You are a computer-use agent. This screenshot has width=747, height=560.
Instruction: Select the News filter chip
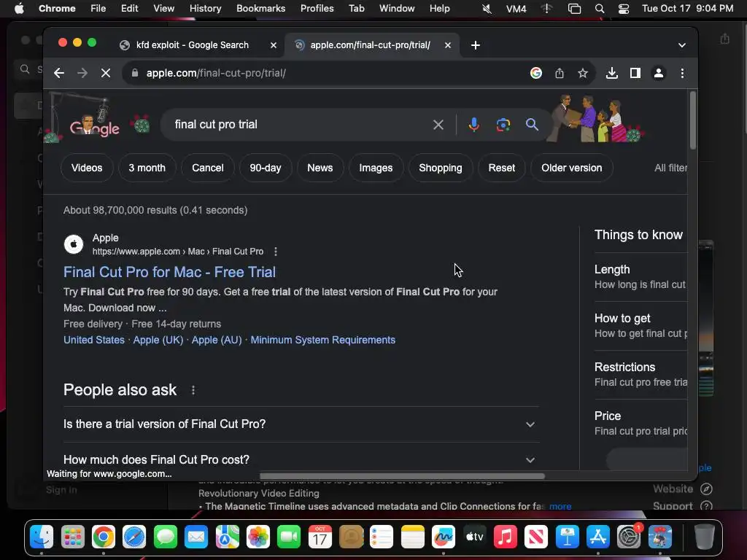pos(320,168)
